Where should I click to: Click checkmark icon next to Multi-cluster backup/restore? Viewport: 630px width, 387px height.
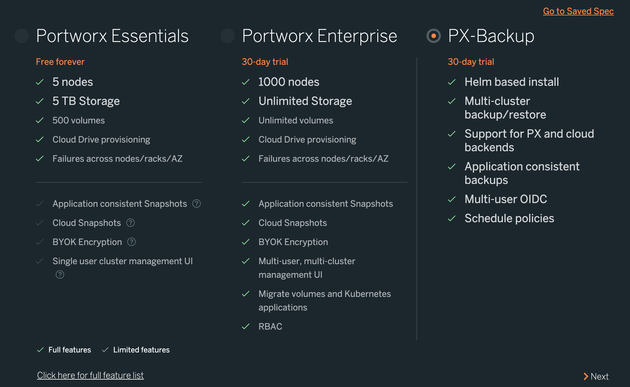click(452, 101)
